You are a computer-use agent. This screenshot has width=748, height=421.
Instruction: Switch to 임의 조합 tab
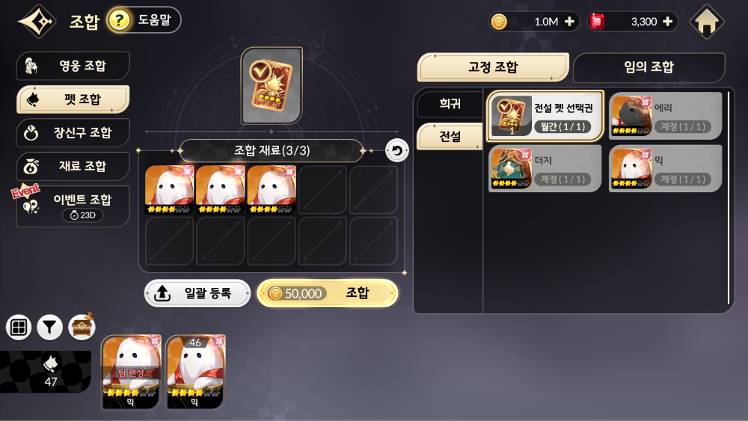pyautogui.click(x=649, y=67)
